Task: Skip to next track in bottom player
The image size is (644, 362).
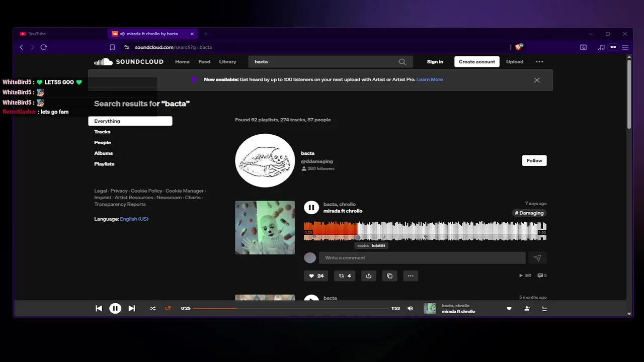Action: 131,308
